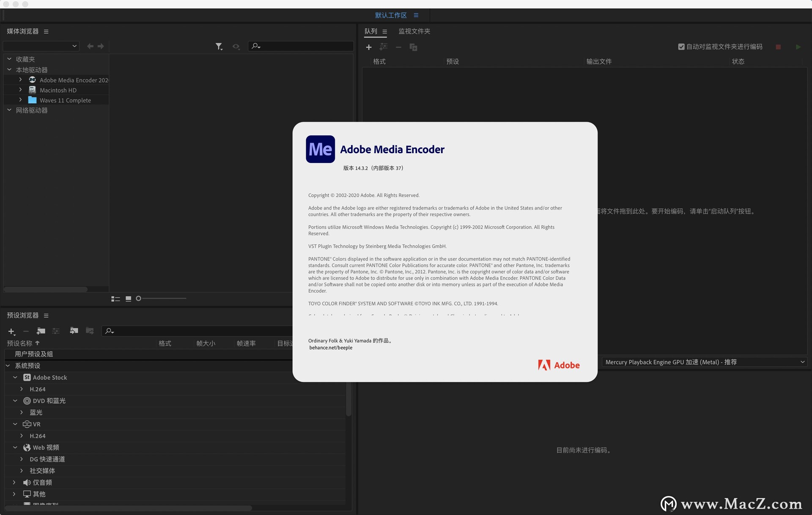Click the New Preset Group folder icon
The image size is (812, 515).
(x=41, y=331)
